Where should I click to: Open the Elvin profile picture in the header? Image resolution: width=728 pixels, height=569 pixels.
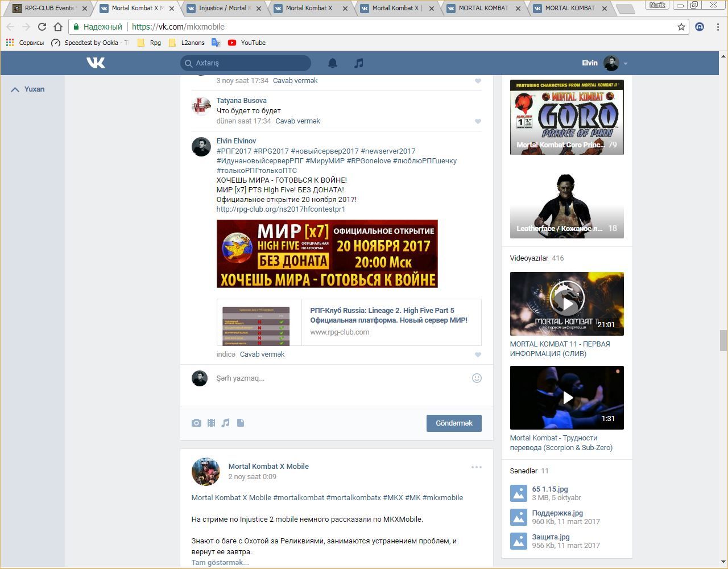(x=611, y=63)
